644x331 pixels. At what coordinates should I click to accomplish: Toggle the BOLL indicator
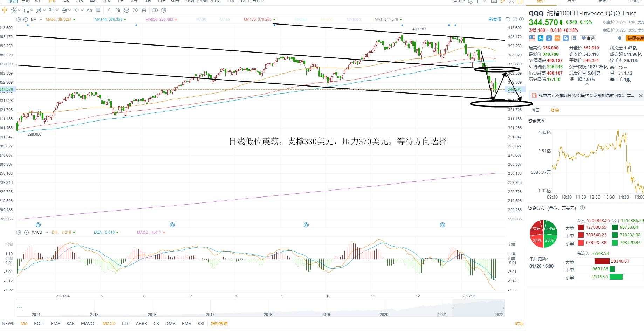39,323
